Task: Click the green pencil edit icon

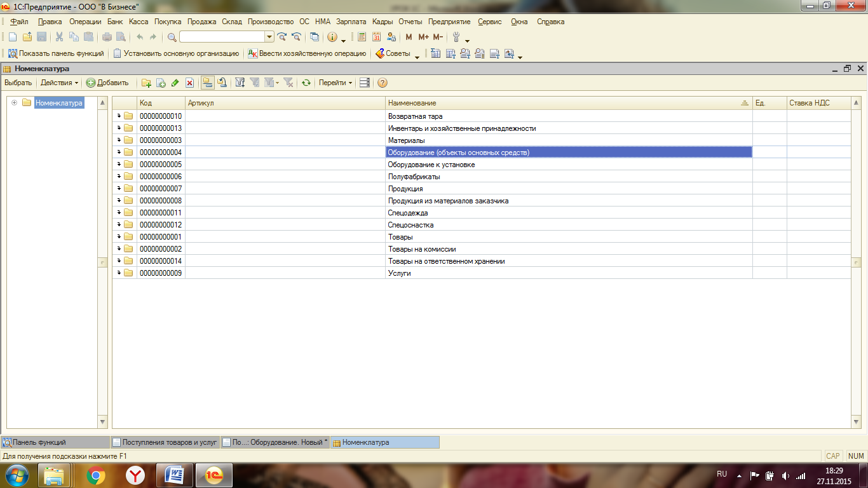Action: click(175, 83)
